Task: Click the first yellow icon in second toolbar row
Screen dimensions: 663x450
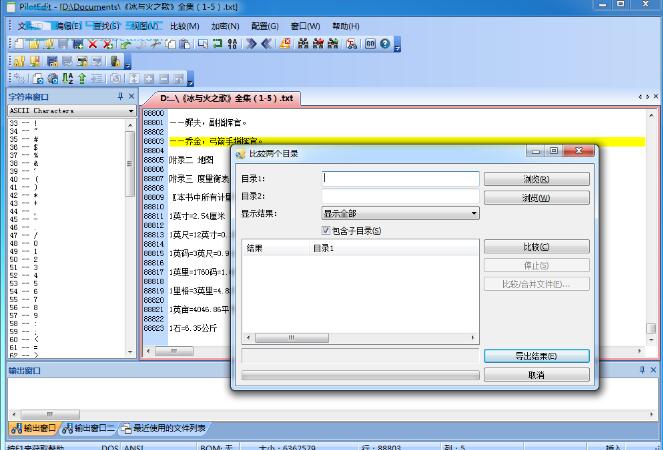Action: pos(19,61)
